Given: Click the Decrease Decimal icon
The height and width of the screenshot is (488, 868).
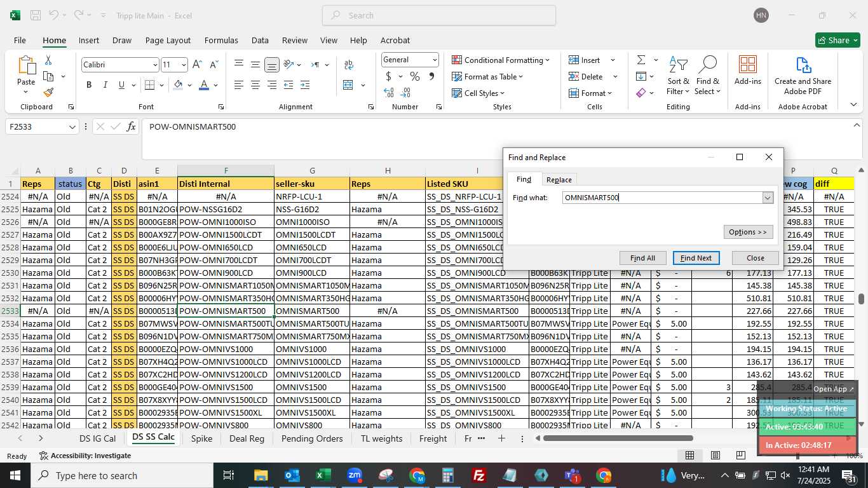Looking at the screenshot, I should (406, 93).
